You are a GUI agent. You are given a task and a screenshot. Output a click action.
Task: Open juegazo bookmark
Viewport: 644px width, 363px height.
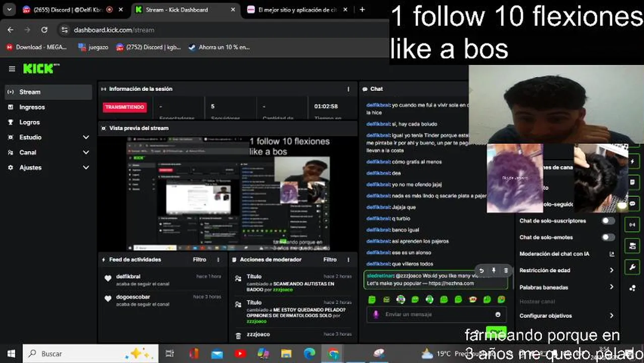[93, 47]
